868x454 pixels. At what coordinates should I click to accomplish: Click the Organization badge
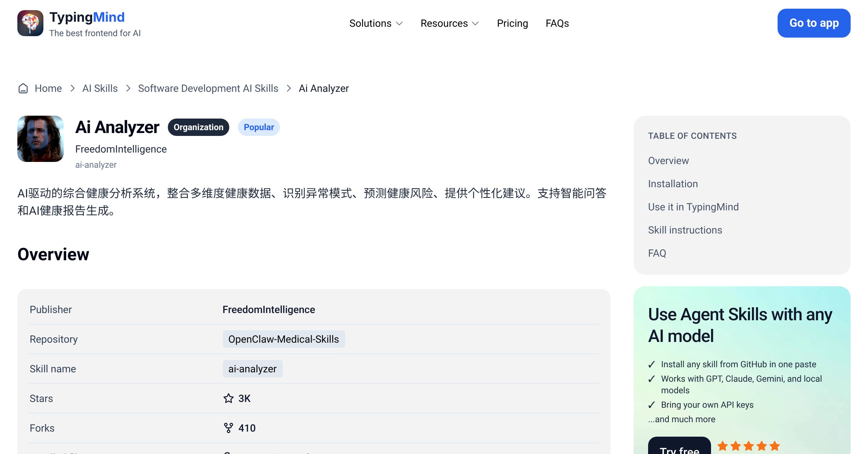point(199,127)
